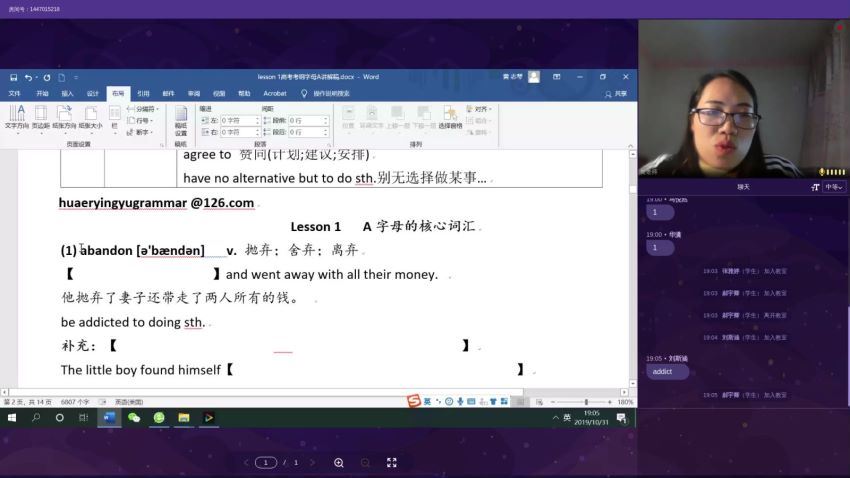Open the Paragraph dialog launcher
The image size is (850, 478).
coord(329,145)
